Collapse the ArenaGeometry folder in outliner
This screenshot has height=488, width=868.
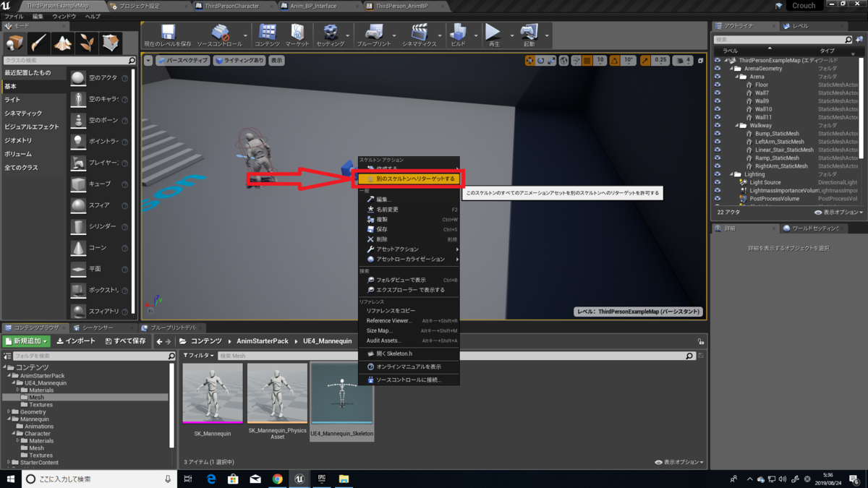(x=733, y=69)
